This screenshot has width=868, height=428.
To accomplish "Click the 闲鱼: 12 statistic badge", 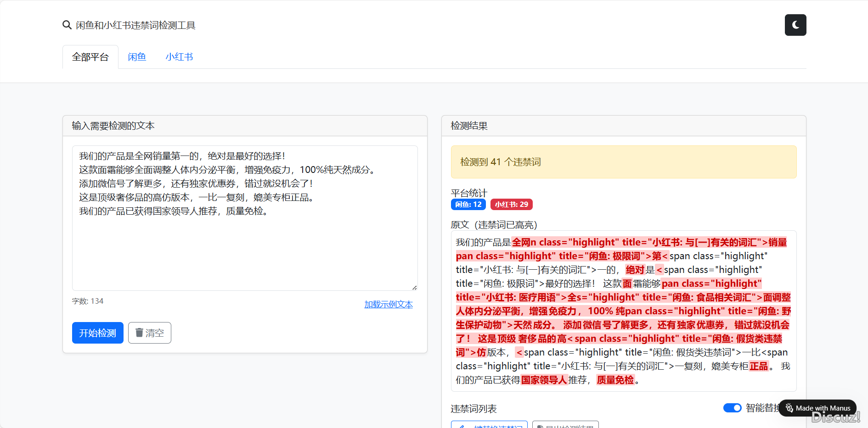I will pos(468,204).
